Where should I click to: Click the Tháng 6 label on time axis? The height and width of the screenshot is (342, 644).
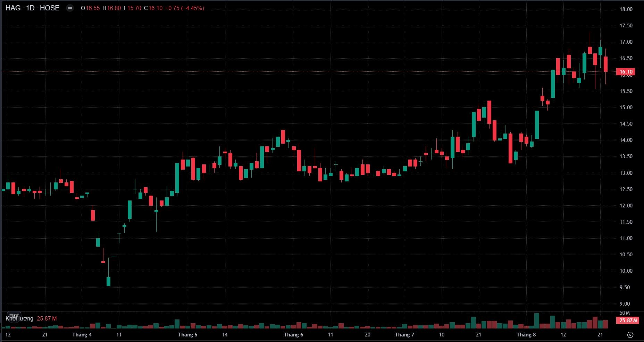pyautogui.click(x=293, y=335)
